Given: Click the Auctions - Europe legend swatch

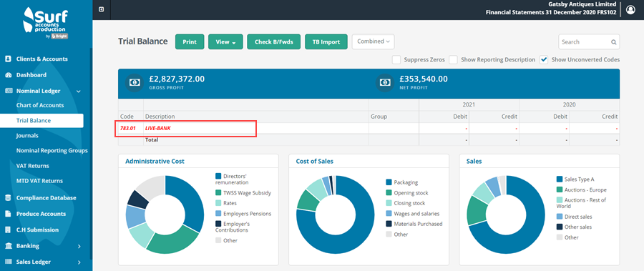Looking at the screenshot, I should [560, 189].
